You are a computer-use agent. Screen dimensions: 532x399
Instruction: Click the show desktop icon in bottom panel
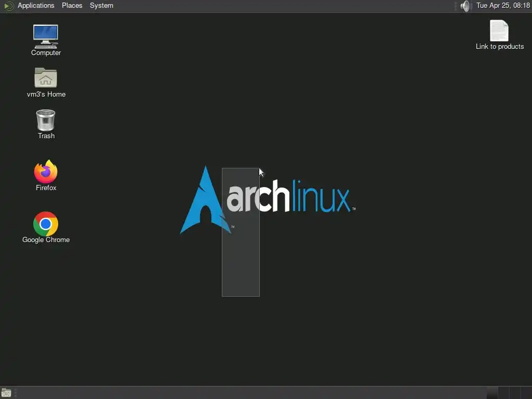[x=6, y=393]
